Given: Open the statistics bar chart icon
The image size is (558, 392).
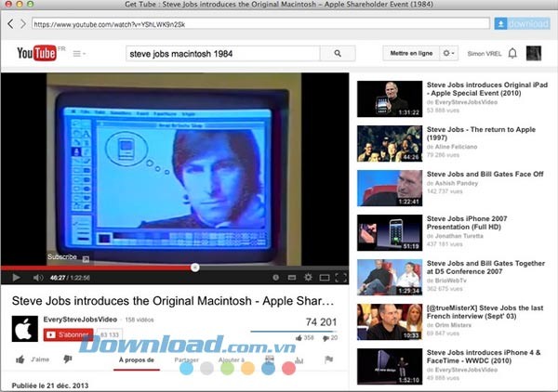Looking at the screenshot, I should pyautogui.click(x=299, y=360).
